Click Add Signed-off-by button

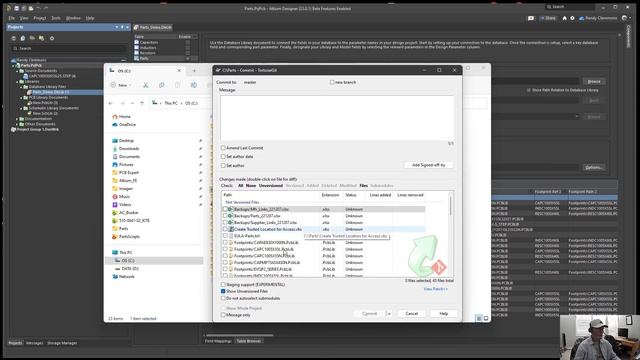point(428,165)
